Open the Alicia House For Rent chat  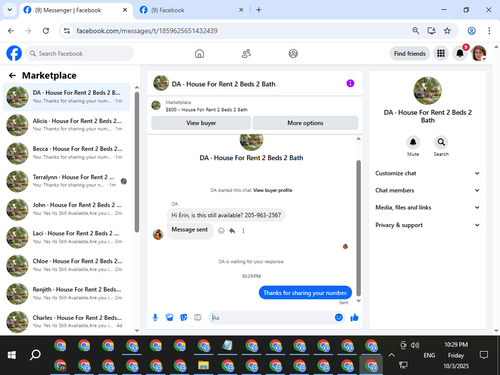pos(67,125)
